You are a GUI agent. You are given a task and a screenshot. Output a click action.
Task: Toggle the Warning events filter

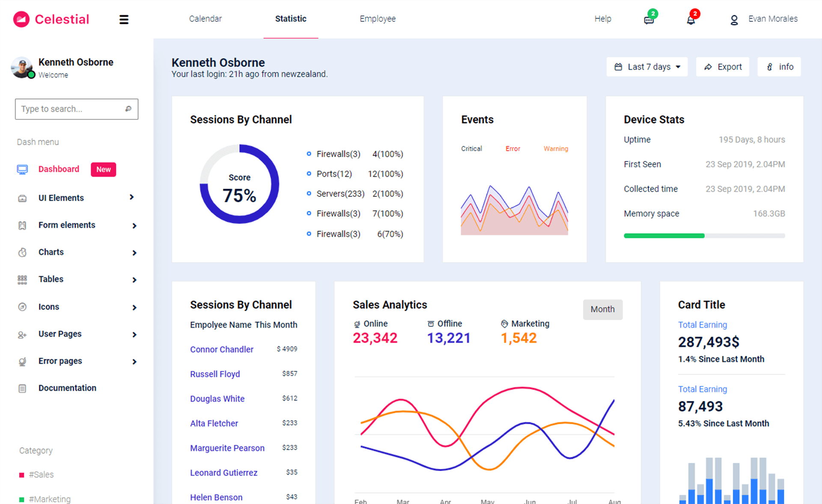click(x=556, y=148)
